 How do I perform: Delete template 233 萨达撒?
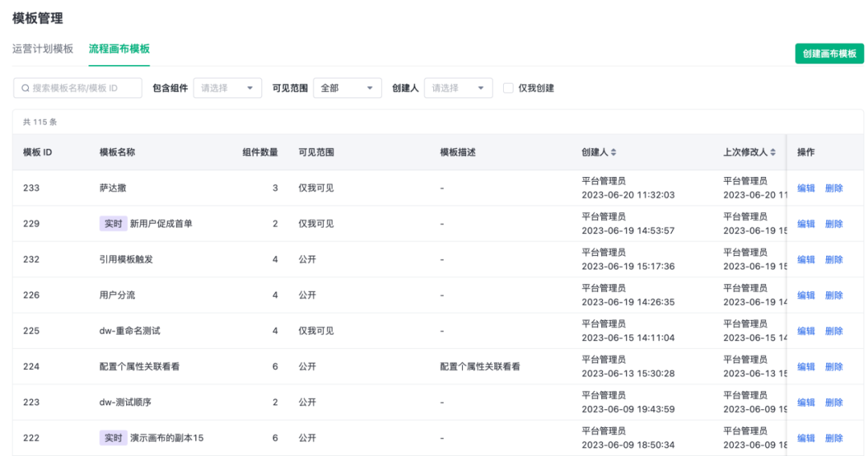point(833,188)
